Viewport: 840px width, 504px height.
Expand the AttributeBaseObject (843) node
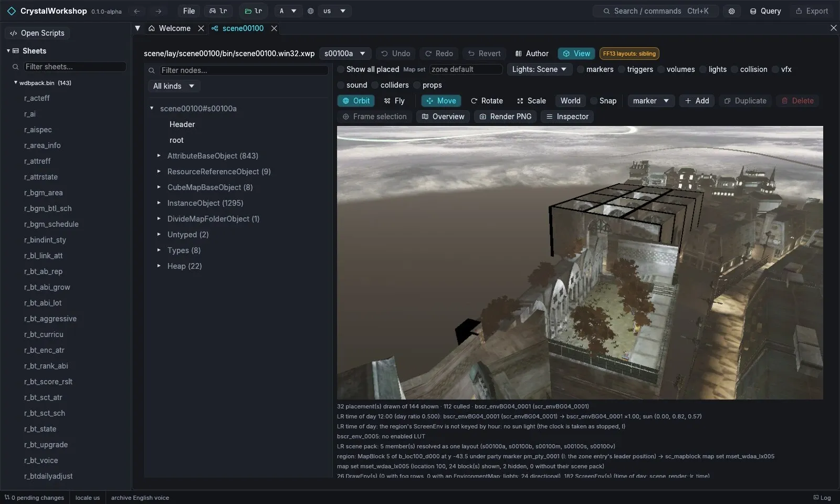click(x=159, y=155)
